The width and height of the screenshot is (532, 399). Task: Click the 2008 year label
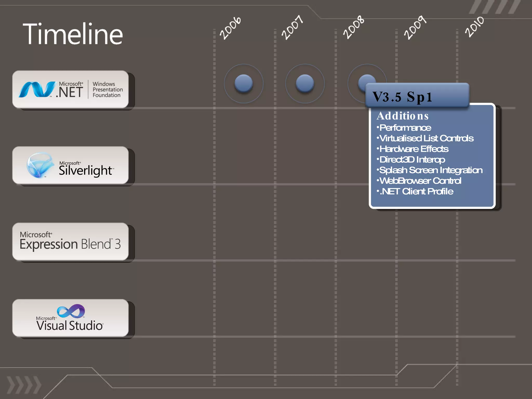click(x=354, y=28)
